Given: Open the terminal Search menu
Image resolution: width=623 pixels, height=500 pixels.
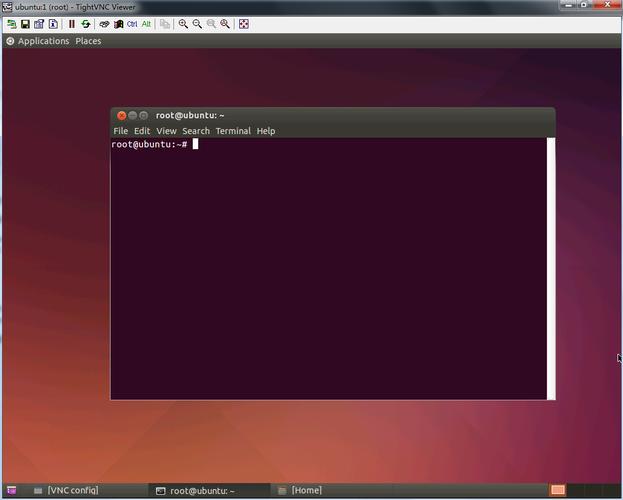Looking at the screenshot, I should tap(196, 131).
